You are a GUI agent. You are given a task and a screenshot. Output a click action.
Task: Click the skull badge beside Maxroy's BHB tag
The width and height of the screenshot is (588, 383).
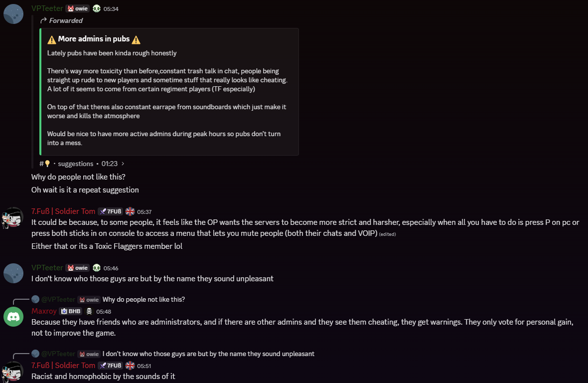pyautogui.click(x=89, y=311)
